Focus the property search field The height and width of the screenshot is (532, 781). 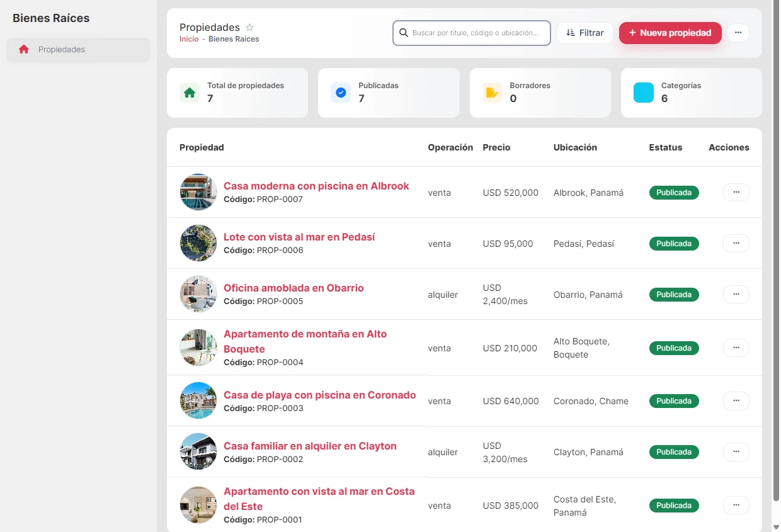472,33
